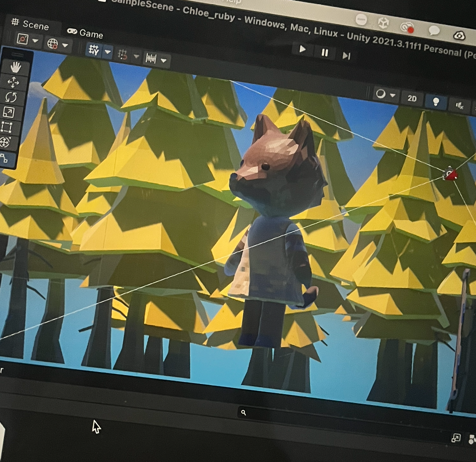Toggle grid snapping icon
This screenshot has width=476, height=462.
click(94, 50)
